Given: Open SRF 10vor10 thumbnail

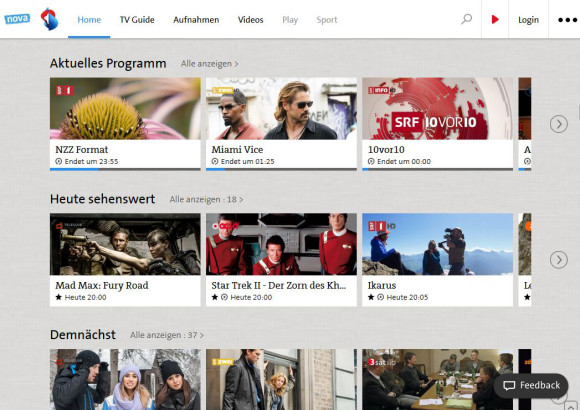Looking at the screenshot, I should 438,108.
